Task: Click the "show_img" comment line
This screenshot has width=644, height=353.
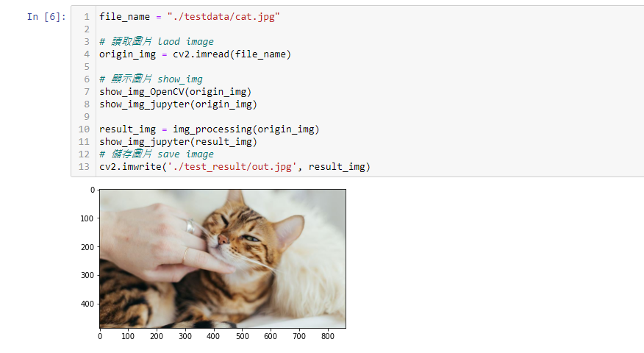Action: pos(151,79)
